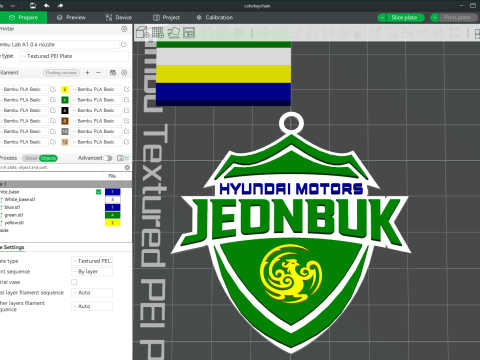Edit preset right of filament 2 dropdown
Viewport: 480px width, 360px height.
point(127,89)
